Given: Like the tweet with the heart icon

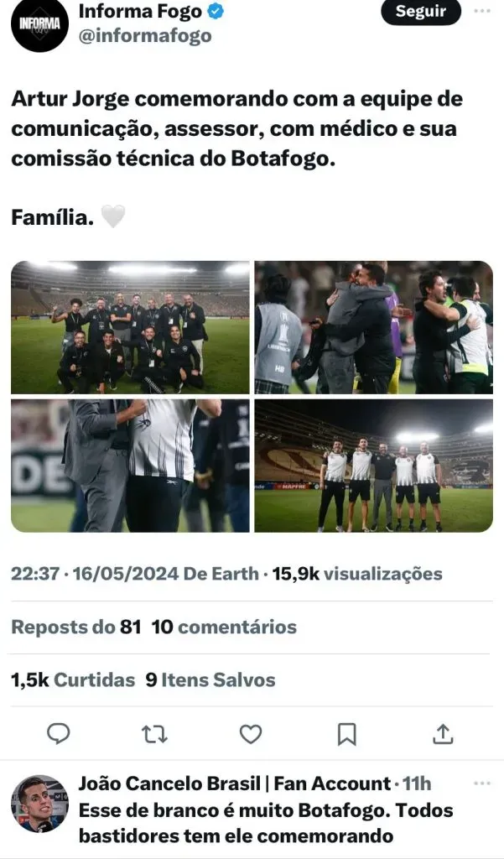Looking at the screenshot, I should click(251, 734).
